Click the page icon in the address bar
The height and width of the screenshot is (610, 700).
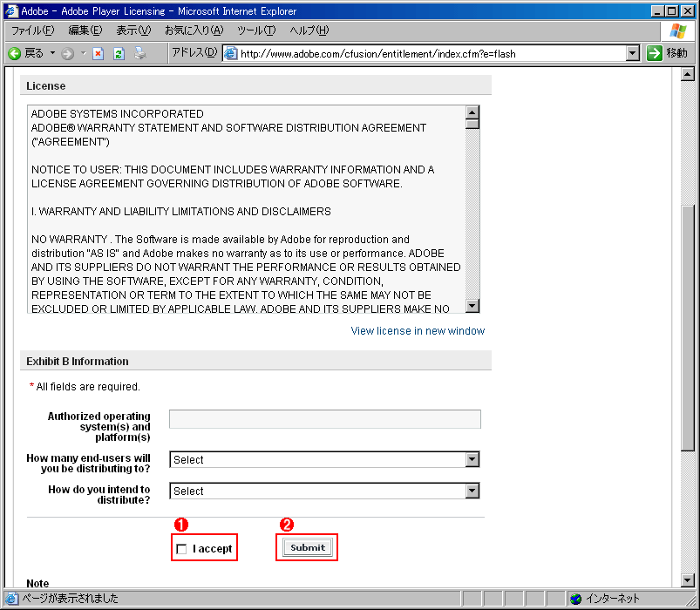coord(230,53)
